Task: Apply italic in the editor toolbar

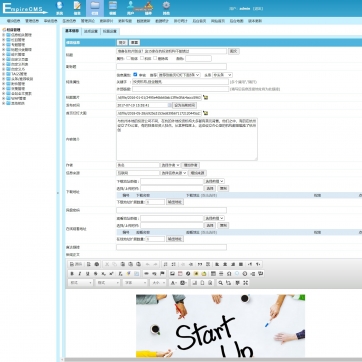Action: pyautogui.click(x=80, y=274)
